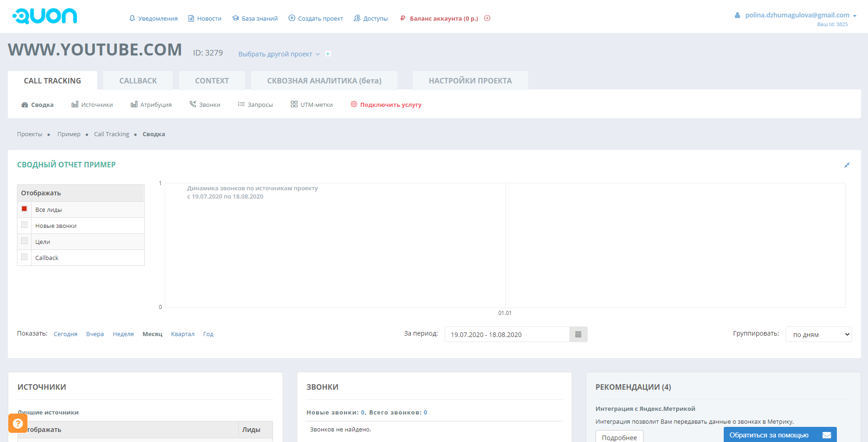Click the Подключить услугу gear icon

coord(354,105)
